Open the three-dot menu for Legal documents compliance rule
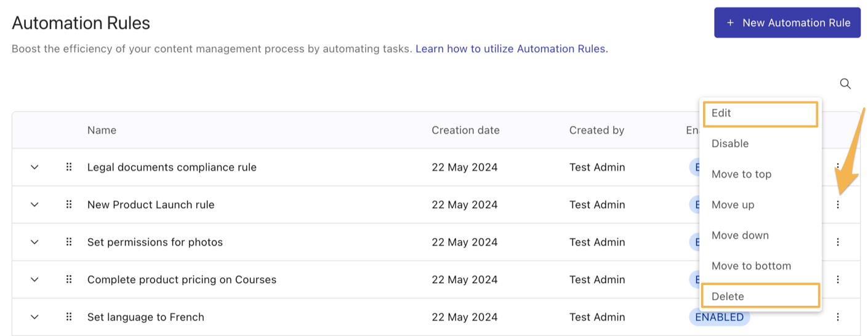 (838, 167)
